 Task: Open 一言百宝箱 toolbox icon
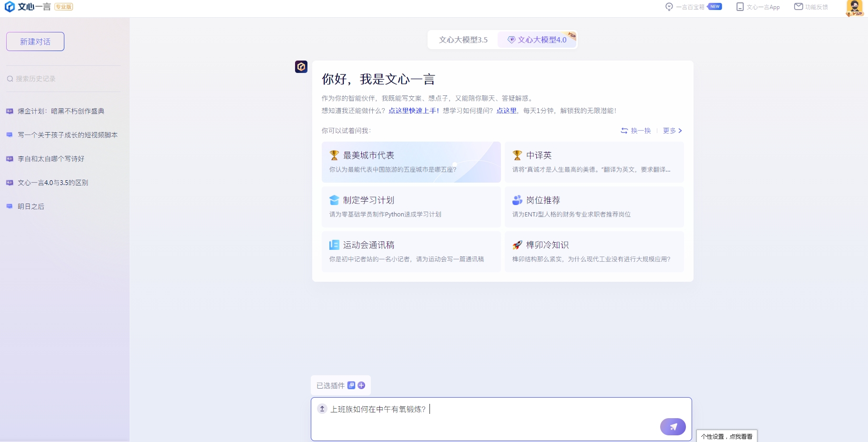click(669, 7)
